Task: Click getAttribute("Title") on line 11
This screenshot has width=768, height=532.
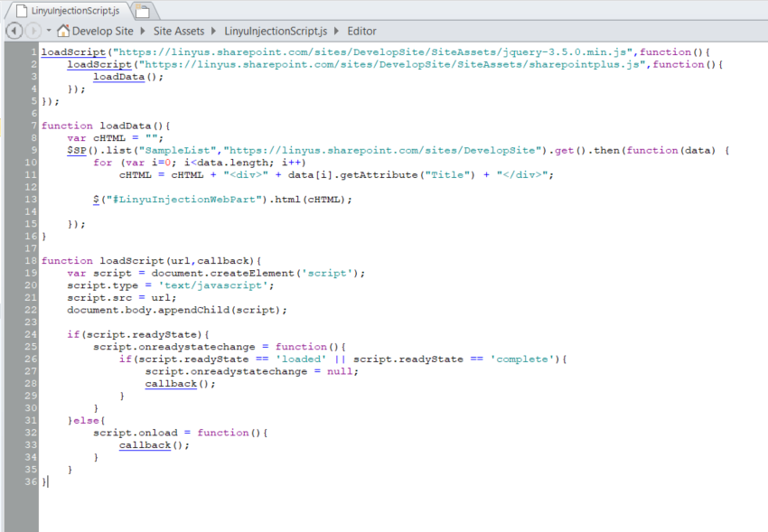Action: [407, 174]
